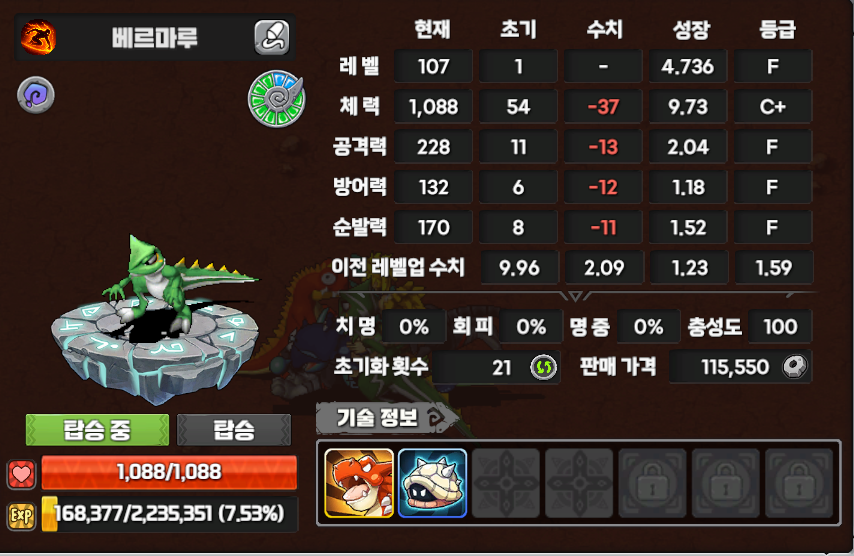
Task: Click the green reset arrows icon
Action: pyautogui.click(x=544, y=367)
